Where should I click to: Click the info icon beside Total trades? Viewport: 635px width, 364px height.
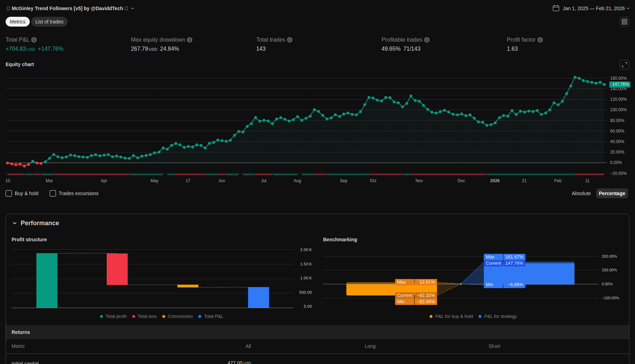coord(290,40)
